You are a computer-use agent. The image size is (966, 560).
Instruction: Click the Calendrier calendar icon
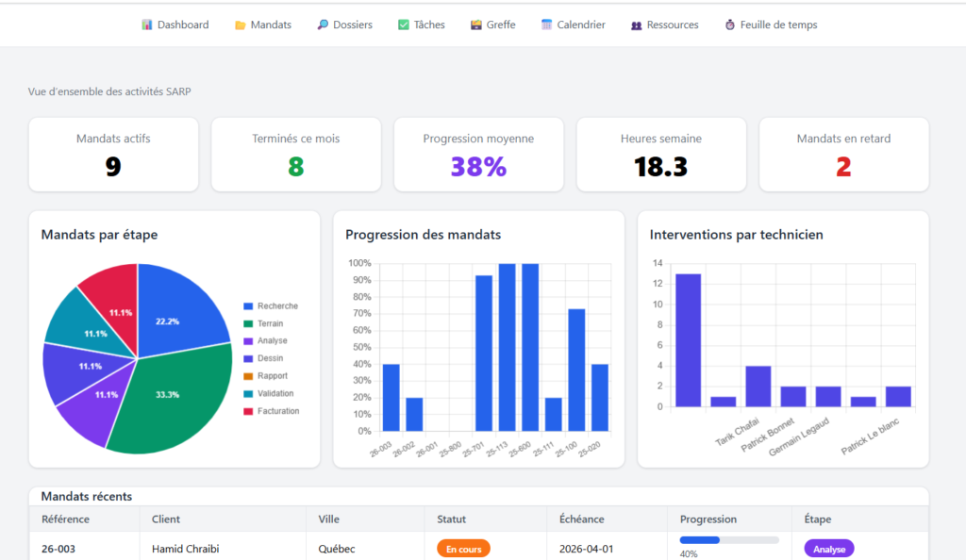[x=547, y=25]
